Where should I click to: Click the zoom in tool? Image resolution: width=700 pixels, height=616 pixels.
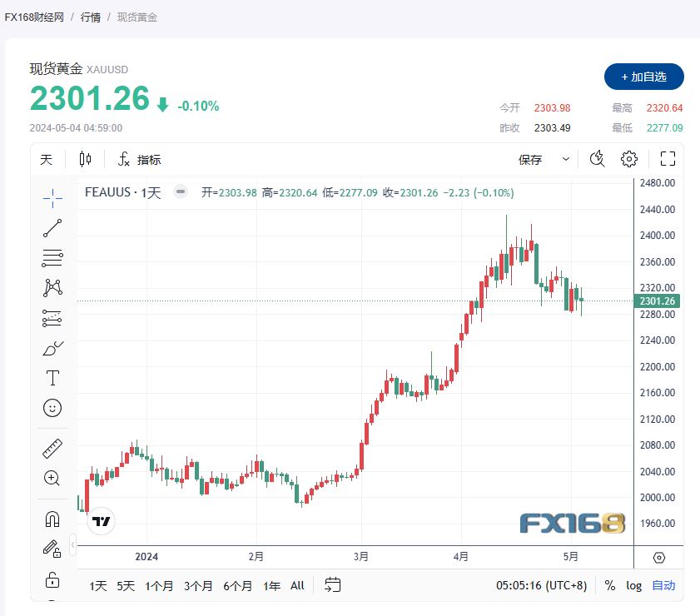(x=52, y=478)
